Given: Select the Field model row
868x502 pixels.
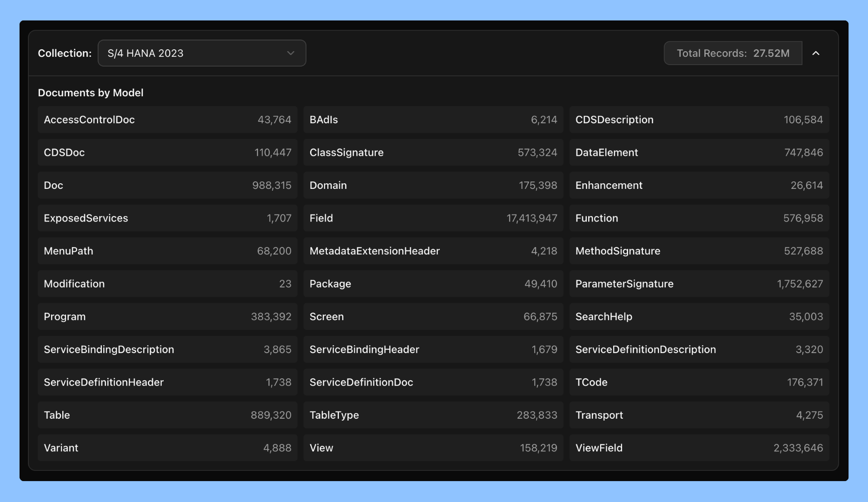Looking at the screenshot, I should pos(433,218).
